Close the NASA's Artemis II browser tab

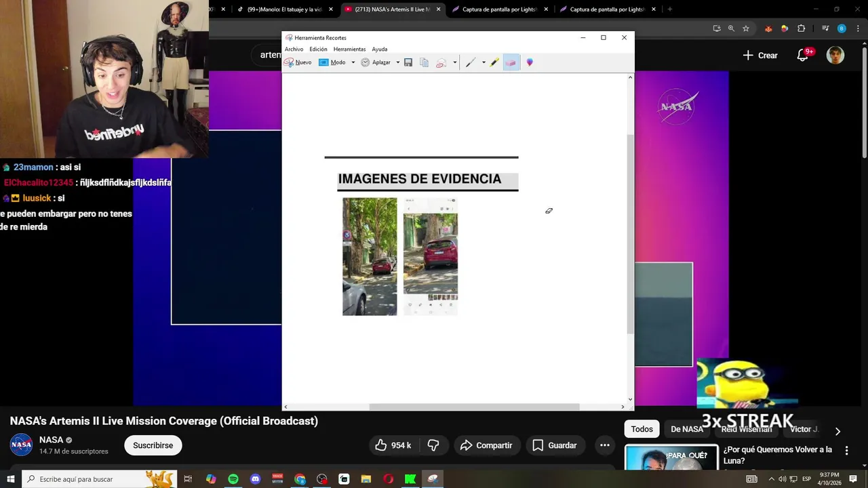pos(438,9)
